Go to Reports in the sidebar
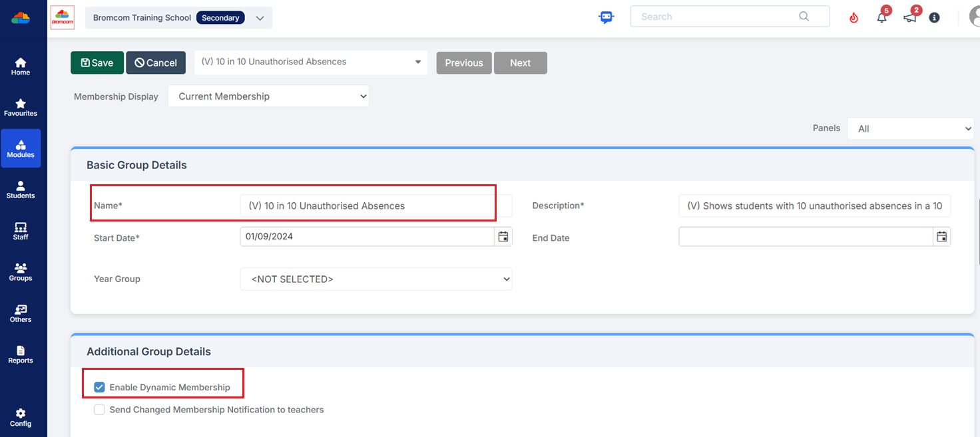980x437 pixels. [21, 355]
